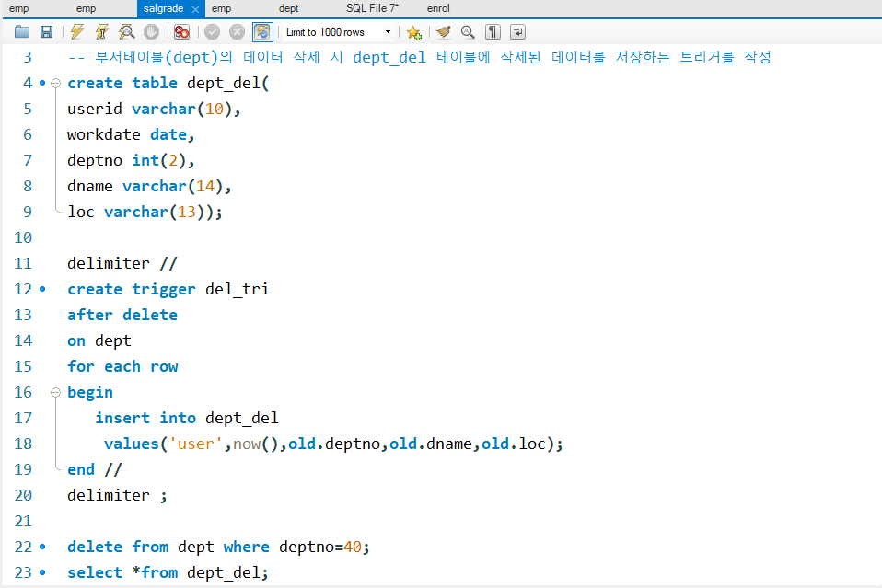Click 'on dept' on line 14
The width and height of the screenshot is (882, 588).
[x=99, y=340]
